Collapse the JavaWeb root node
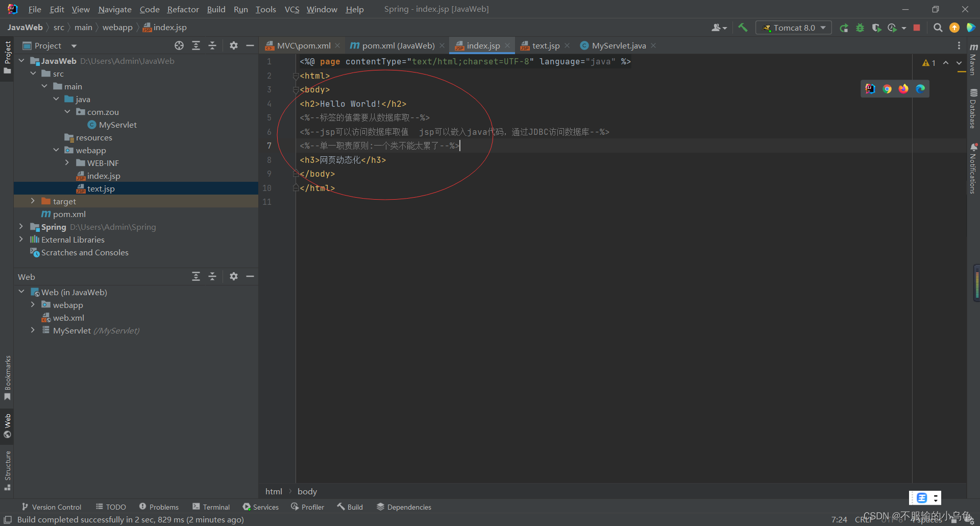Screen dimensions: 980x526 [21, 61]
